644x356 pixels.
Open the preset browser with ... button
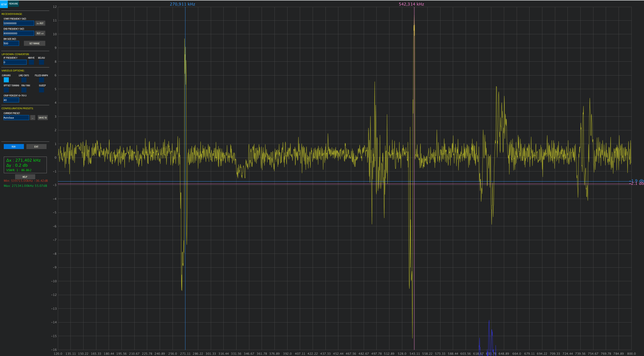coord(32,118)
